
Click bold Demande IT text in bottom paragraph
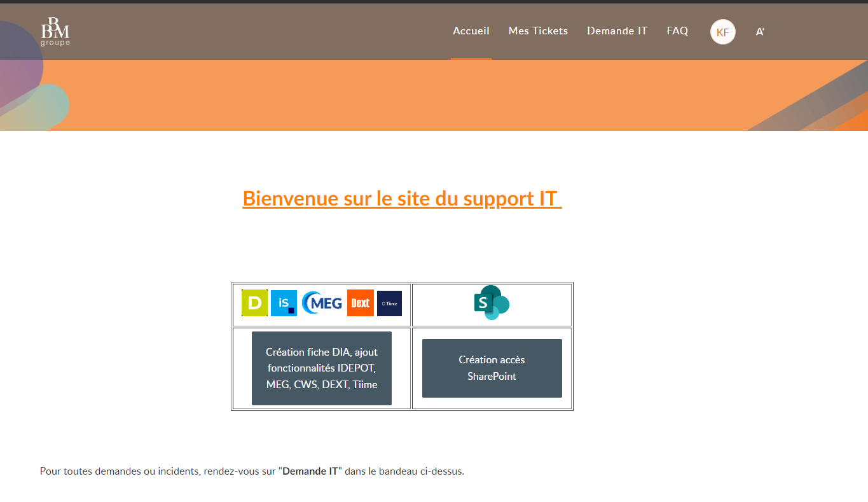pos(310,471)
